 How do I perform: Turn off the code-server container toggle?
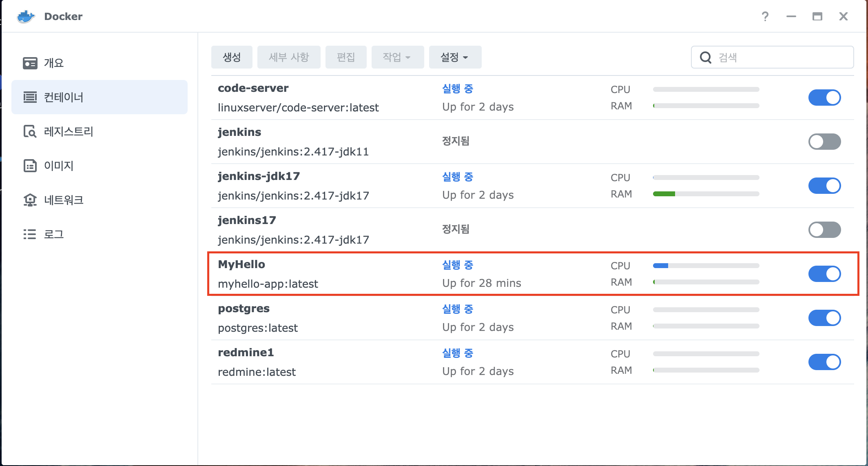click(x=824, y=98)
